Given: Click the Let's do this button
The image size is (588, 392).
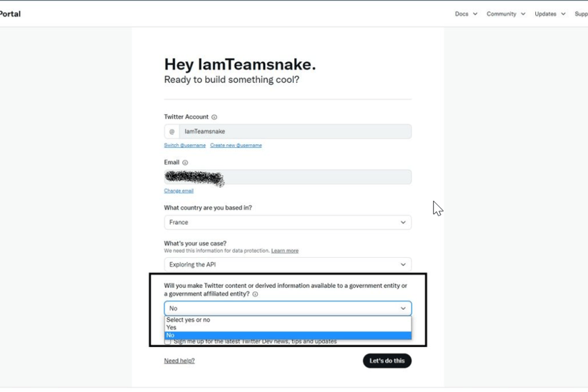Looking at the screenshot, I should click(x=387, y=361).
